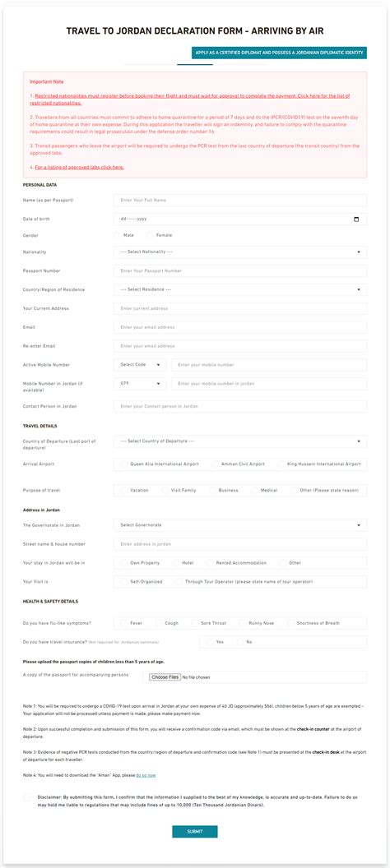Open the date of birth calendar picker icon
The height and width of the screenshot is (868, 390).
pos(356,219)
